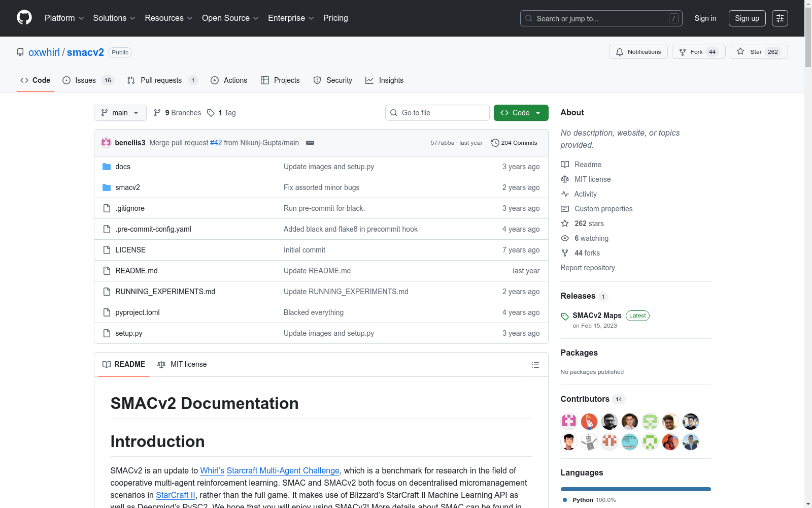Image resolution: width=812 pixels, height=508 pixels.
Task: Focus the Search or jump to field
Action: coord(601,18)
